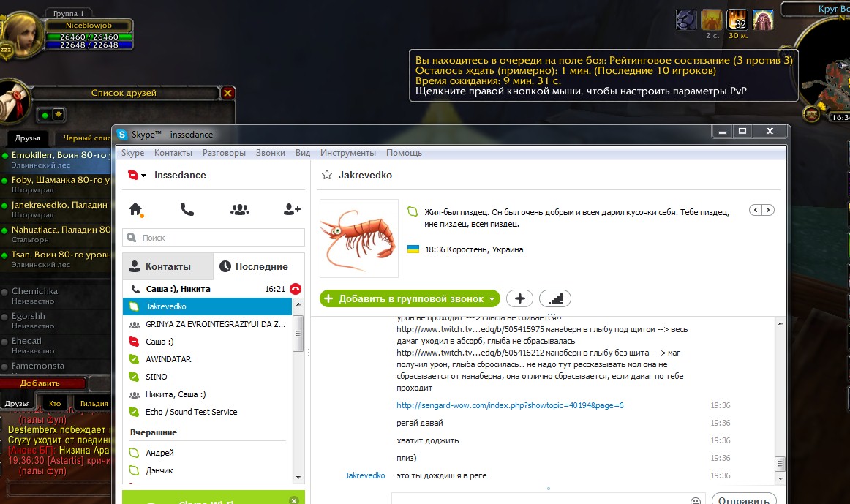Show next mood message with right arrow
The height and width of the screenshot is (504, 850).
768,210
